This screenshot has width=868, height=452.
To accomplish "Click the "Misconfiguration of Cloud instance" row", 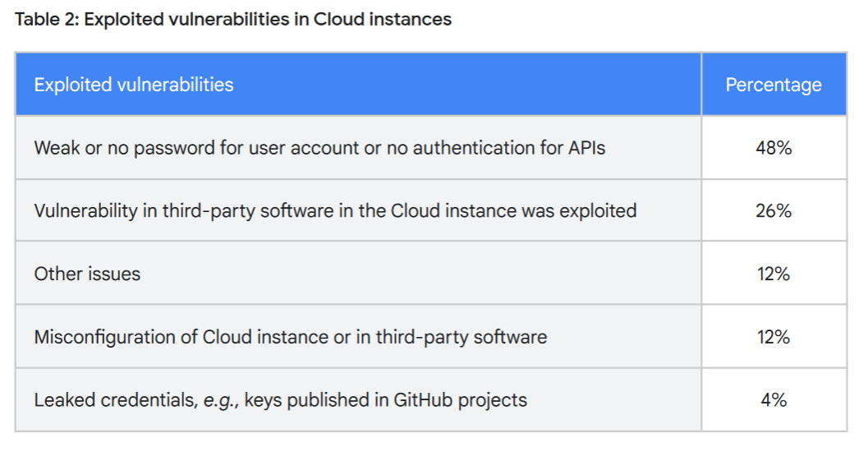I will pyautogui.click(x=358, y=337).
